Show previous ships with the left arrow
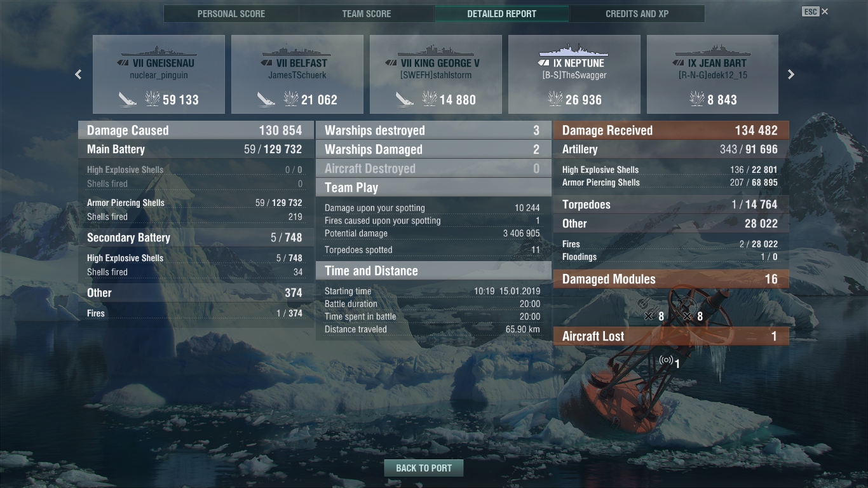This screenshot has width=868, height=488. point(78,74)
